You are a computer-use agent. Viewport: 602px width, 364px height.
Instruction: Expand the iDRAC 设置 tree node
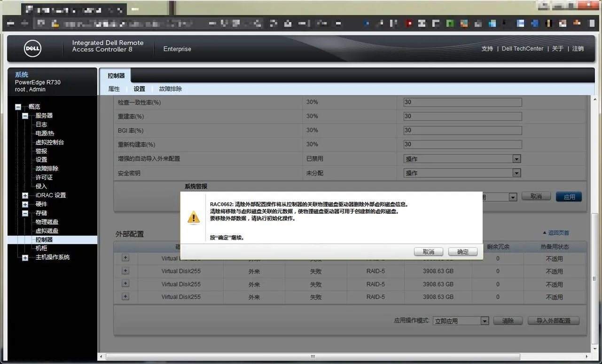(x=25, y=195)
